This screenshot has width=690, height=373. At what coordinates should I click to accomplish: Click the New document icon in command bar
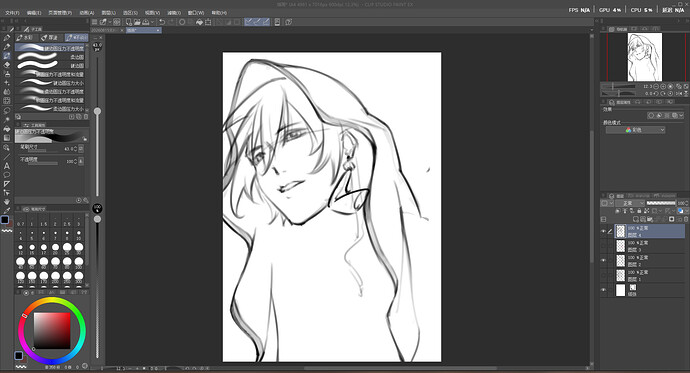[128, 22]
